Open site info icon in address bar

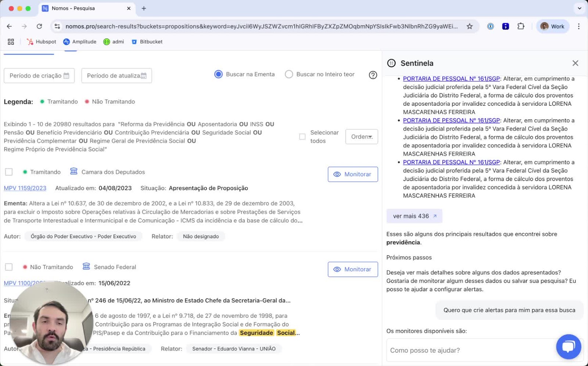(57, 26)
